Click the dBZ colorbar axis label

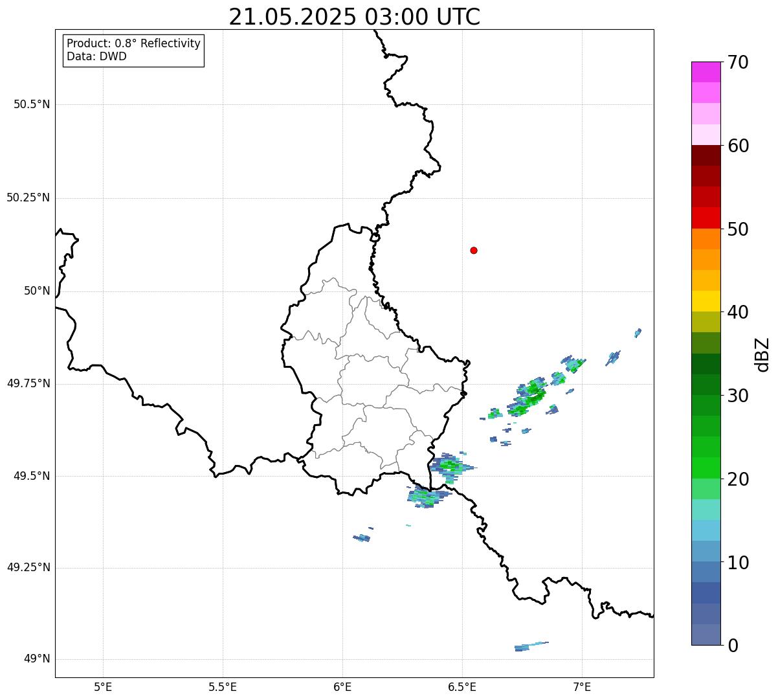tap(762, 354)
